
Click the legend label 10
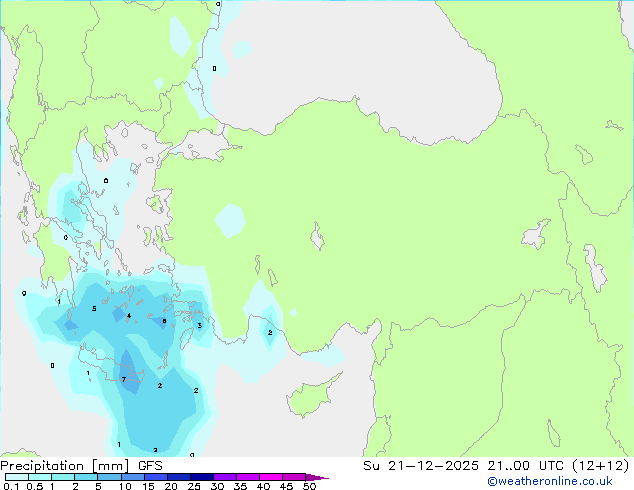125,486
